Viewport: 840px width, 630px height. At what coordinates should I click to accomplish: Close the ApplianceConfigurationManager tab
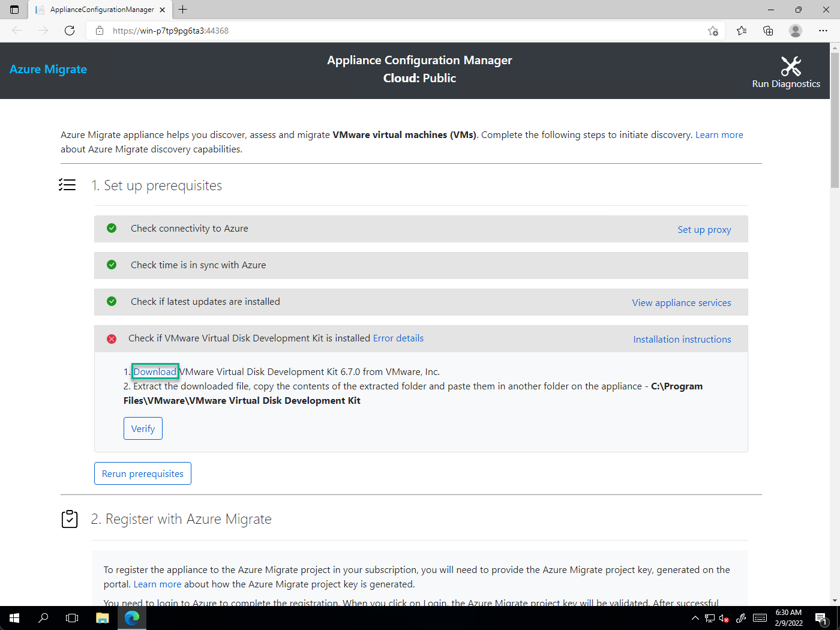163,10
